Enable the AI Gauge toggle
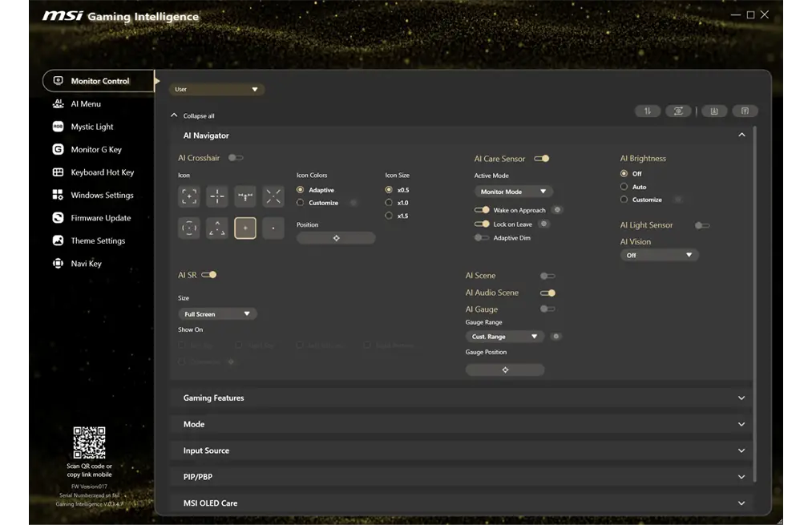Image resolution: width=812 pixels, height=525 pixels. tap(547, 309)
